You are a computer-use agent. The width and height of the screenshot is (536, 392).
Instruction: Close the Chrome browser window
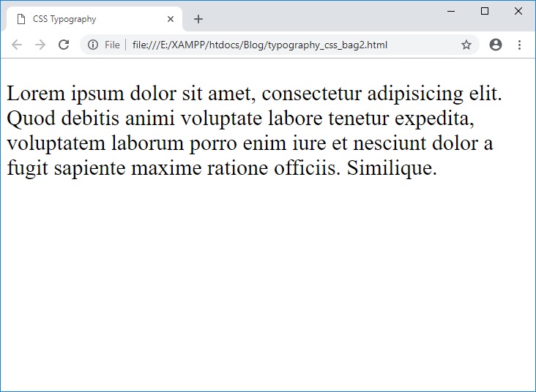tap(518, 11)
